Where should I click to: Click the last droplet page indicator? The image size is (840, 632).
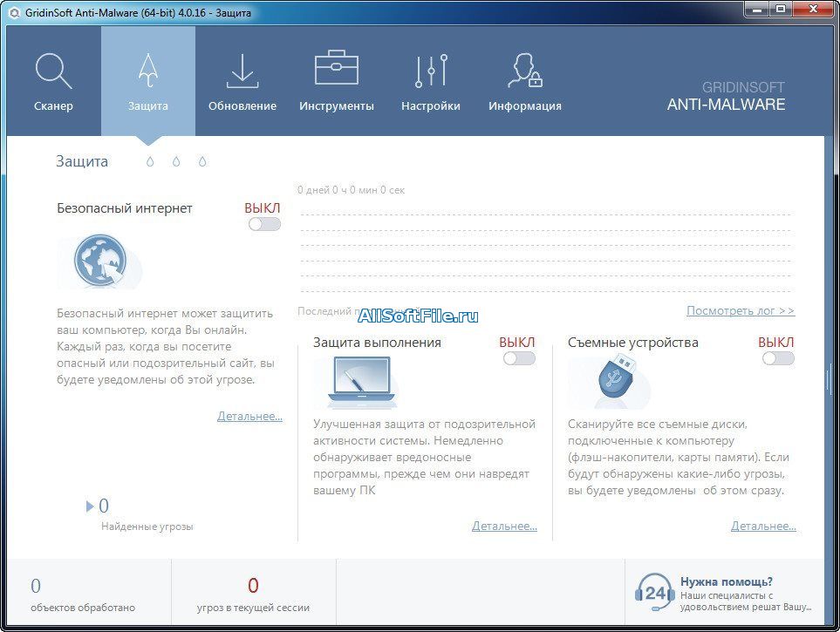(x=202, y=161)
